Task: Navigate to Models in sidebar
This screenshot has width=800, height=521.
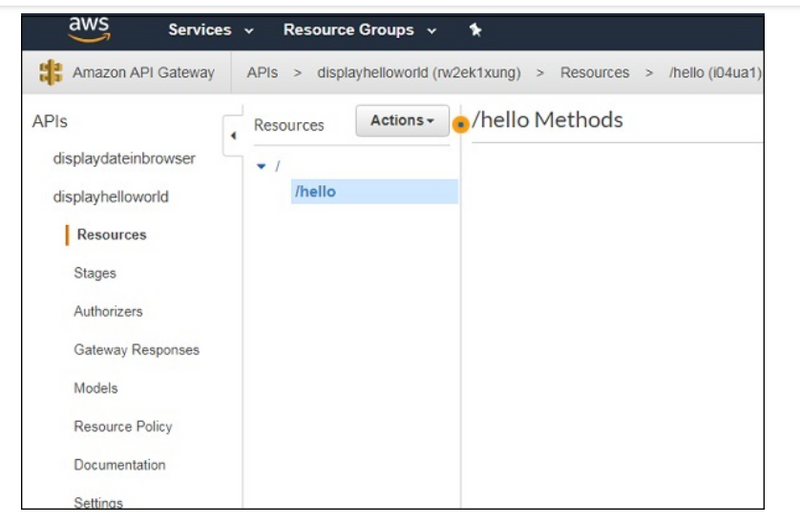Action: click(95, 388)
